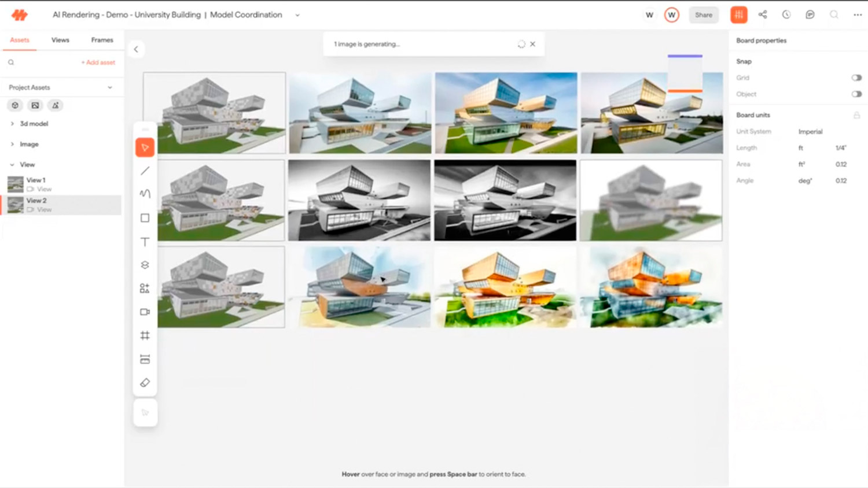Open the comments panel icon

pyautogui.click(x=810, y=15)
